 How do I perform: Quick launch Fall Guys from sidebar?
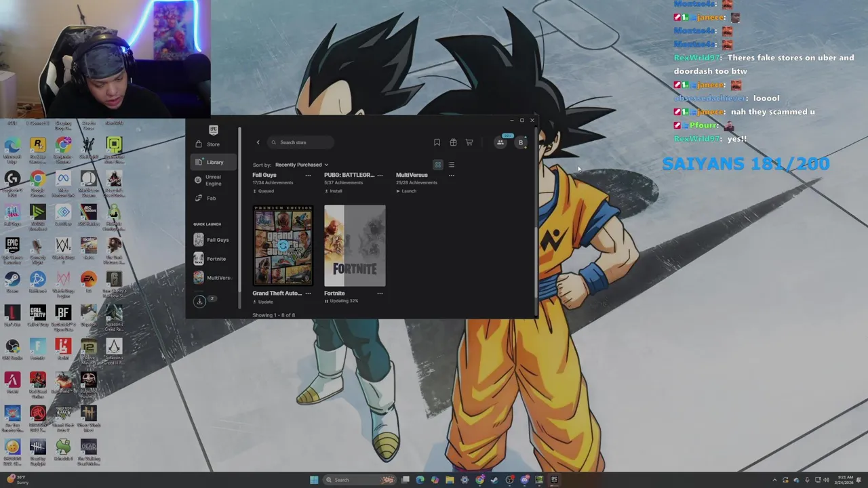click(212, 240)
